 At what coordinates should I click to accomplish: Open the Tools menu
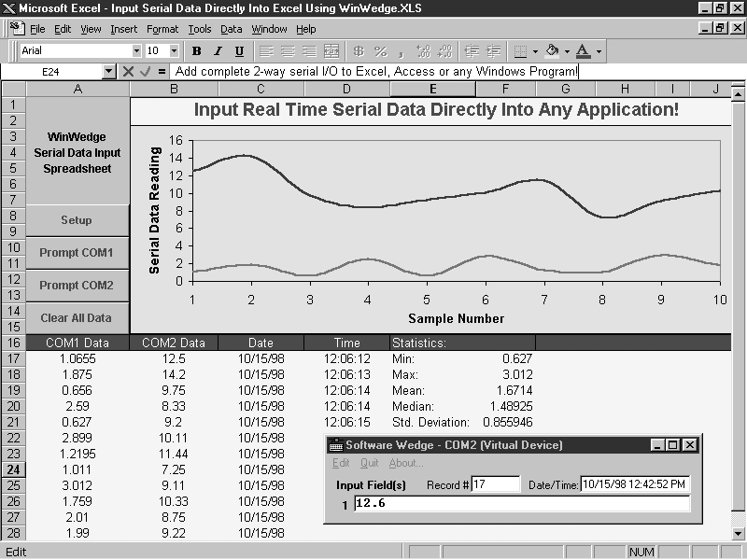200,29
